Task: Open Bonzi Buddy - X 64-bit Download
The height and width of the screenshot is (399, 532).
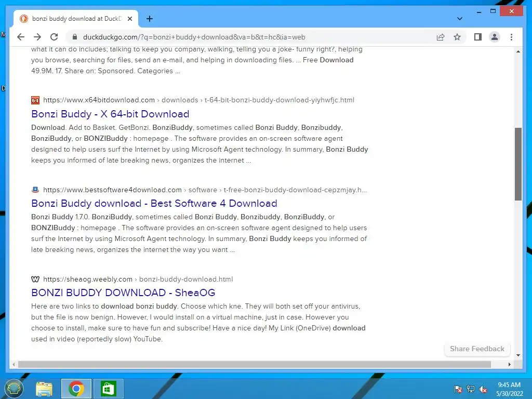Action: tap(110, 114)
